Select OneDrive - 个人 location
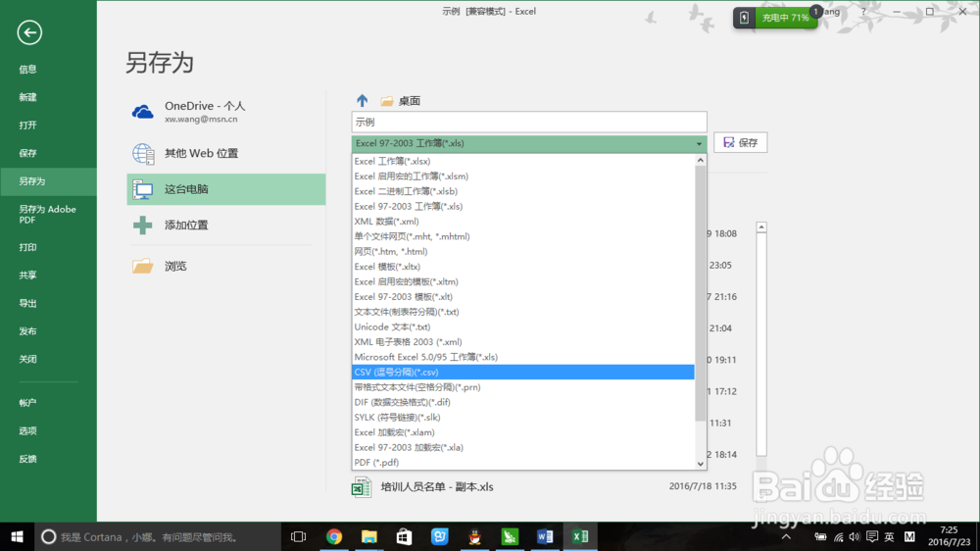980x551 pixels. tap(226, 112)
